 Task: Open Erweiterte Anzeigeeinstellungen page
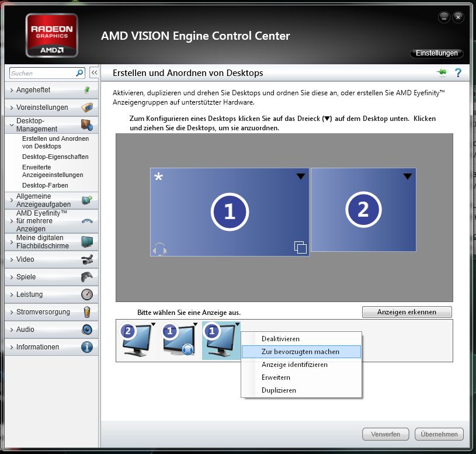tap(53, 171)
